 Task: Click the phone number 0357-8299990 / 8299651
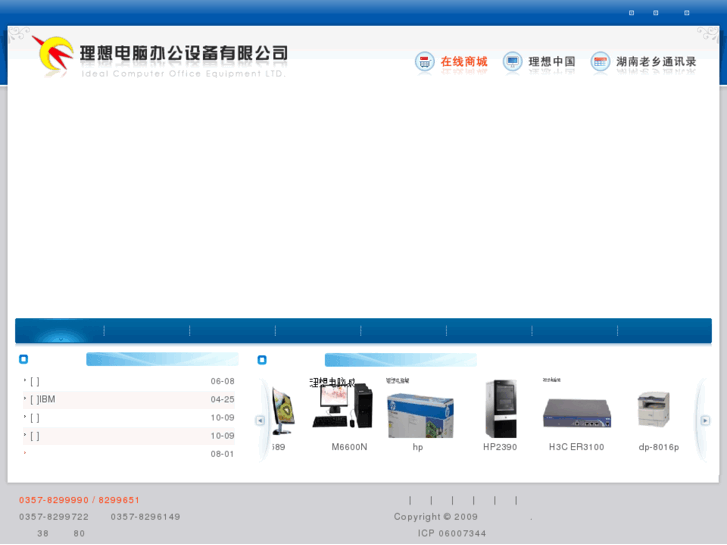(79, 500)
